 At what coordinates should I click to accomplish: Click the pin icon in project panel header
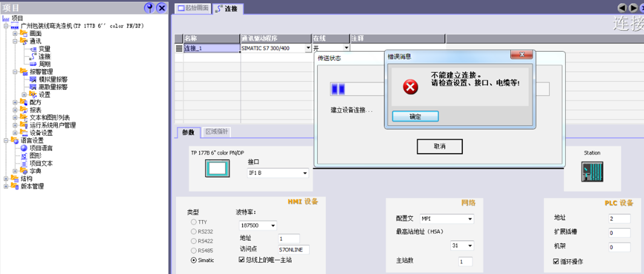click(149, 8)
